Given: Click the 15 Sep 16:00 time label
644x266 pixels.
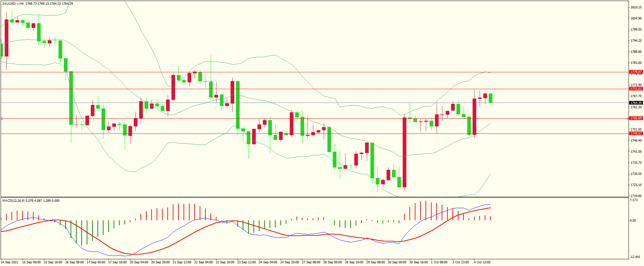Looking at the screenshot, I should (x=53, y=262).
